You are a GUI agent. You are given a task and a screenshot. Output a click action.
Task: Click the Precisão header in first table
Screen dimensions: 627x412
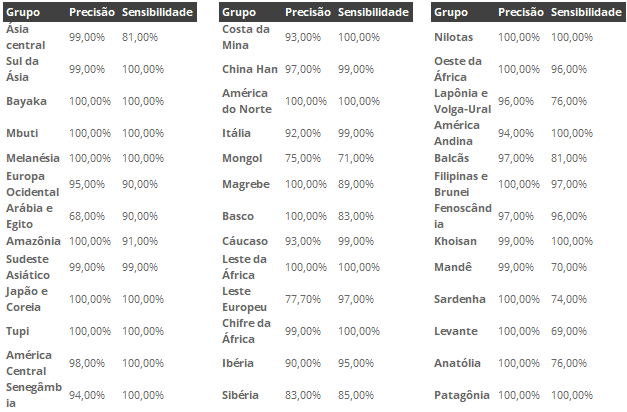click(x=92, y=12)
